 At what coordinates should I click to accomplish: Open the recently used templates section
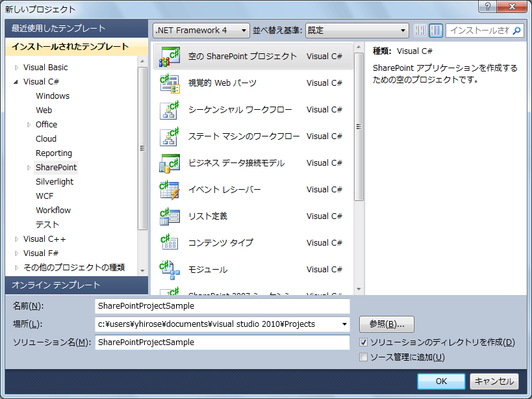[77, 29]
